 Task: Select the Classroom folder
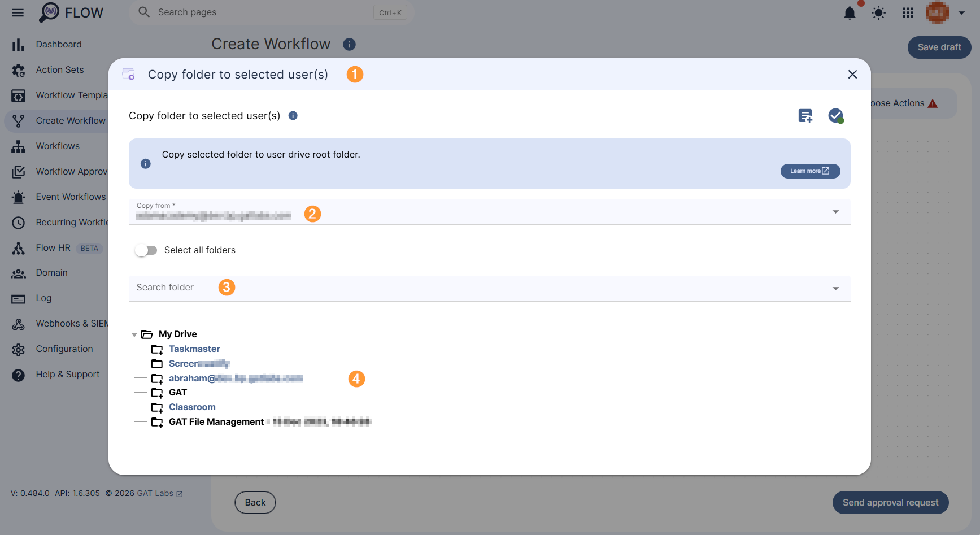[192, 407]
